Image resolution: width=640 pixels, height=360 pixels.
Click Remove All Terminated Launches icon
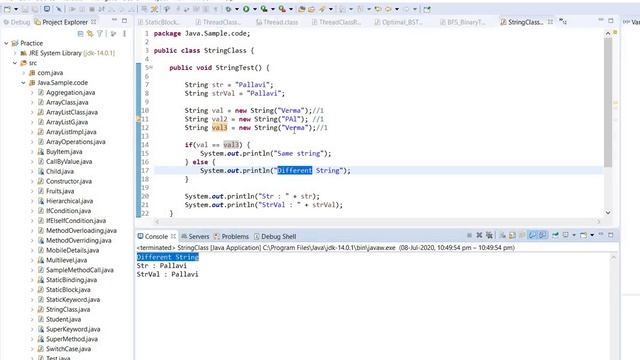[489, 235]
